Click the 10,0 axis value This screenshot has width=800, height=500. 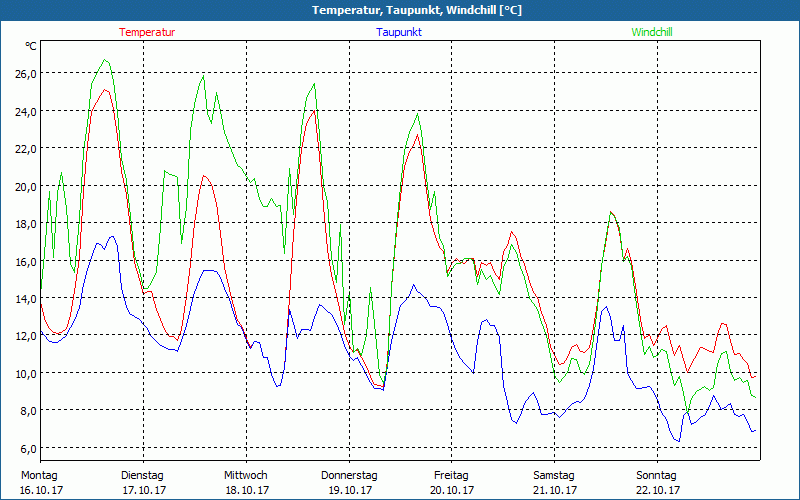coord(26,373)
